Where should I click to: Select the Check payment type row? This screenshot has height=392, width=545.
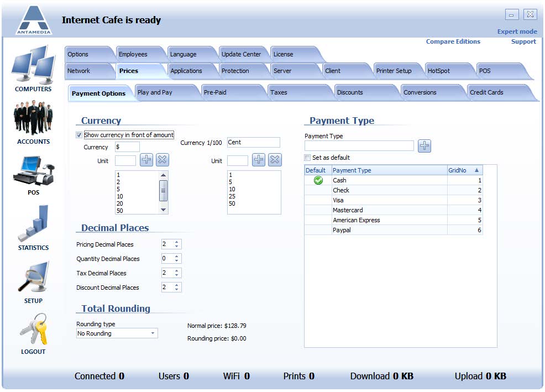(394, 190)
